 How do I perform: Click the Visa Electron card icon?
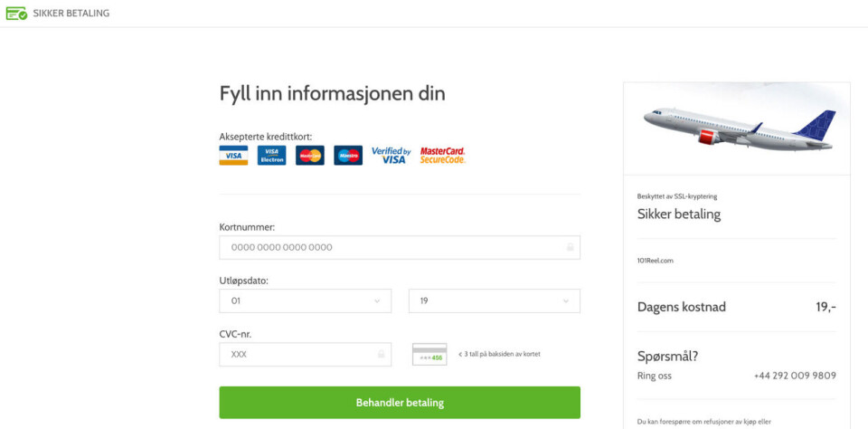pyautogui.click(x=271, y=156)
